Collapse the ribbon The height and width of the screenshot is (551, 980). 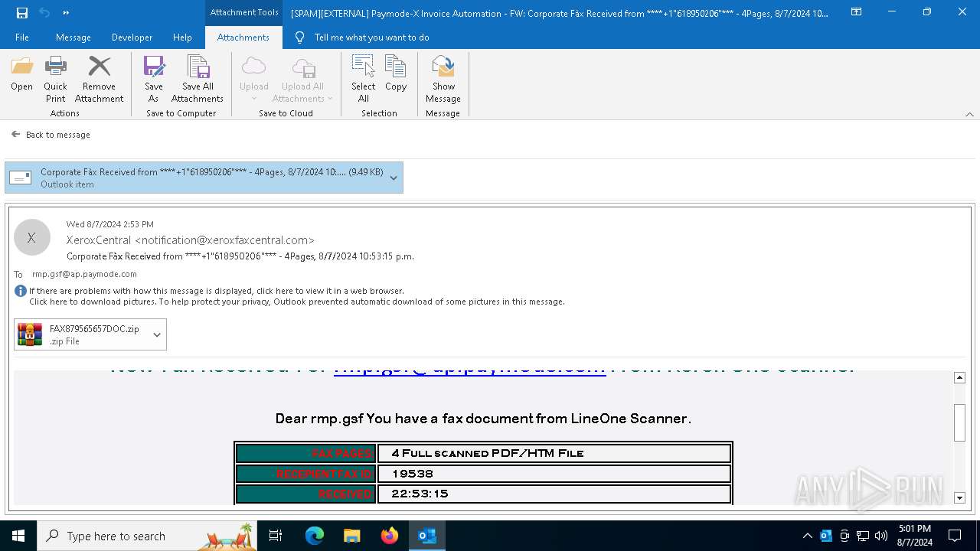pos(969,114)
